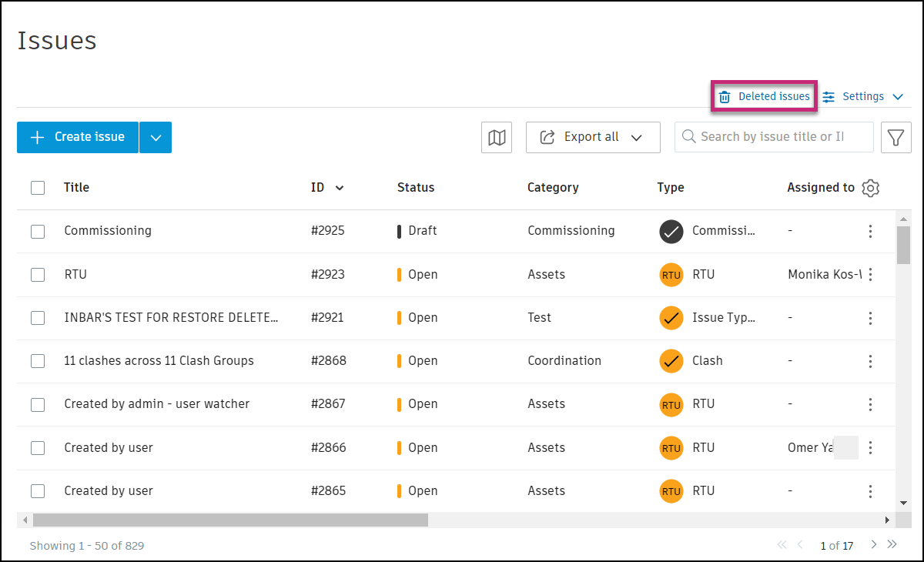Toggle the select-all header checkbox
The image size is (924, 562).
point(38,188)
